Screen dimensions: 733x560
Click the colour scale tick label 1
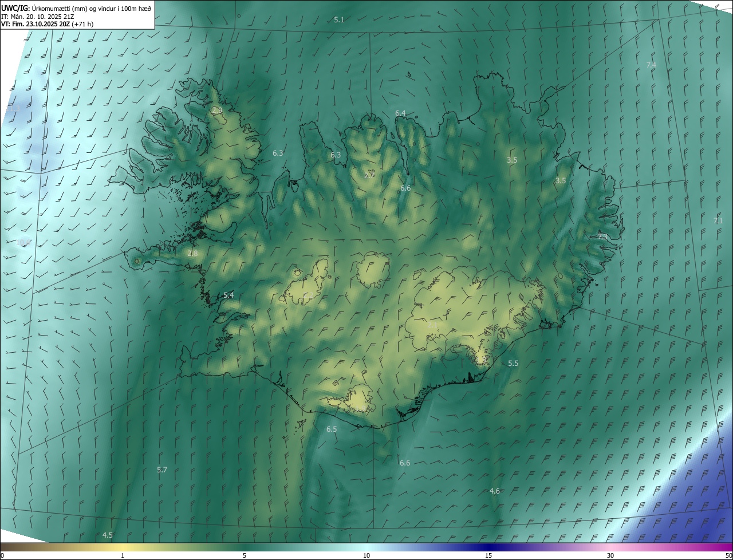pyautogui.click(x=123, y=556)
